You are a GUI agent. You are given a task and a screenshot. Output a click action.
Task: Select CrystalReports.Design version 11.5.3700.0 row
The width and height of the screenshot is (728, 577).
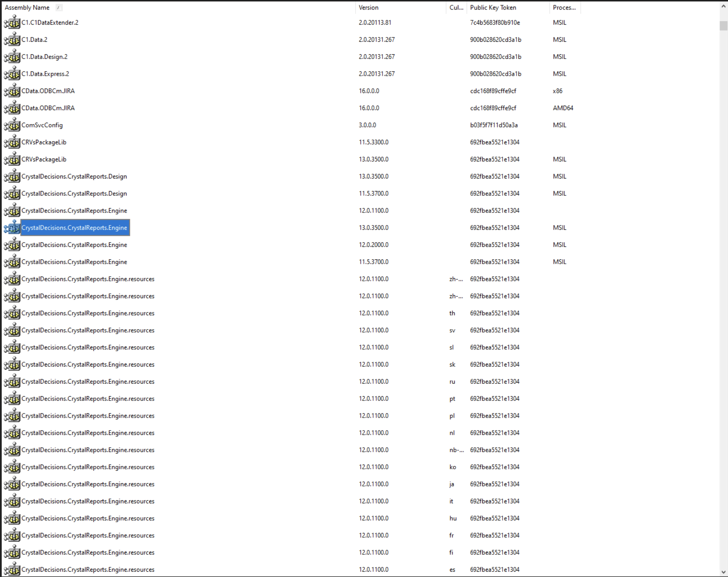[x=74, y=193]
